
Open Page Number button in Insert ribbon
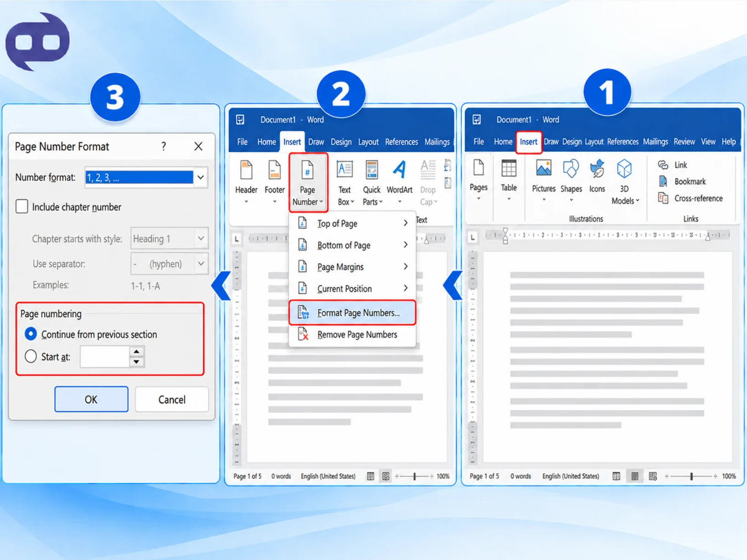coord(308,182)
